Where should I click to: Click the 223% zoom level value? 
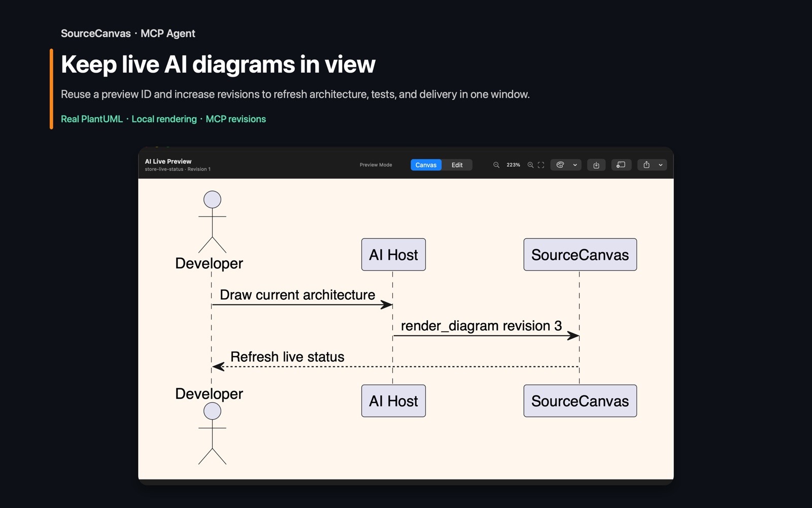(513, 165)
